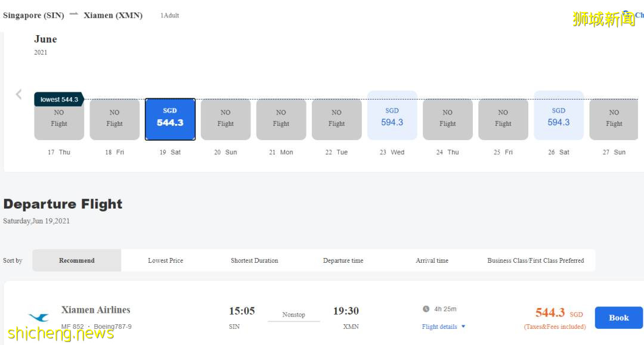The image size is (644, 345).
Task: Click the Xiamen Airlines logo icon
Action: [39, 318]
